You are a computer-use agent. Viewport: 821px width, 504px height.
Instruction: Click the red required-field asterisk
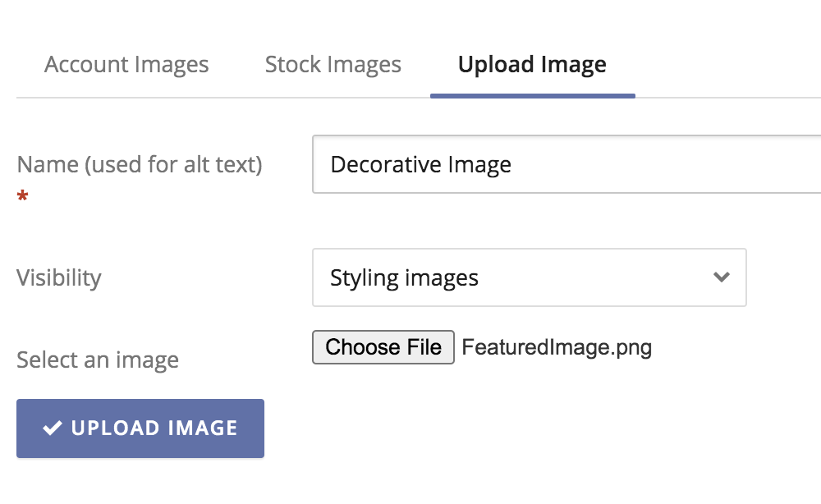(23, 195)
